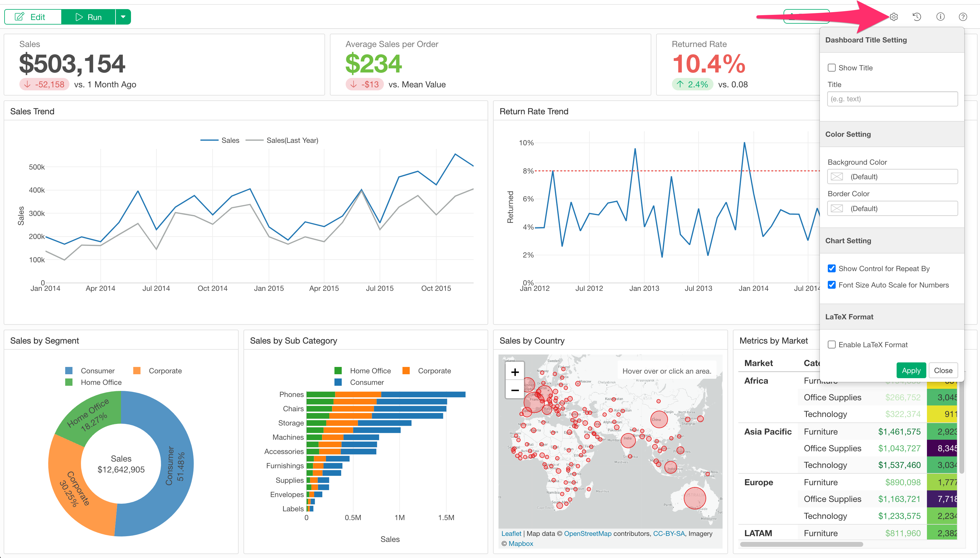Open dashboard settings gear icon

[893, 17]
